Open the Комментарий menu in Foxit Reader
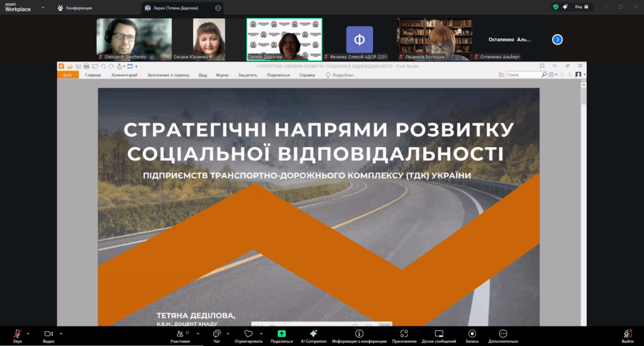Viewport: 644px width, 346px height. [x=124, y=75]
